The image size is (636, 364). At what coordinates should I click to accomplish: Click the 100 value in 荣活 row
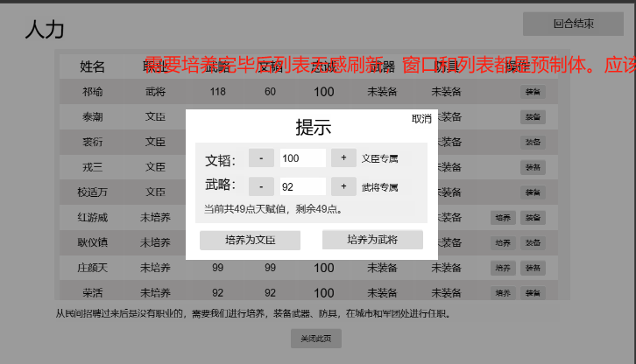coord(323,293)
